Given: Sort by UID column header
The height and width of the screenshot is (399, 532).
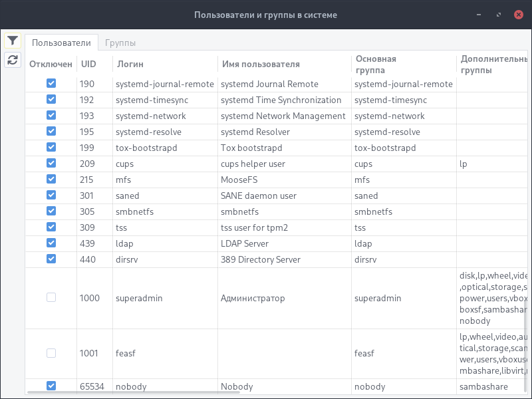Looking at the screenshot, I should [x=88, y=64].
